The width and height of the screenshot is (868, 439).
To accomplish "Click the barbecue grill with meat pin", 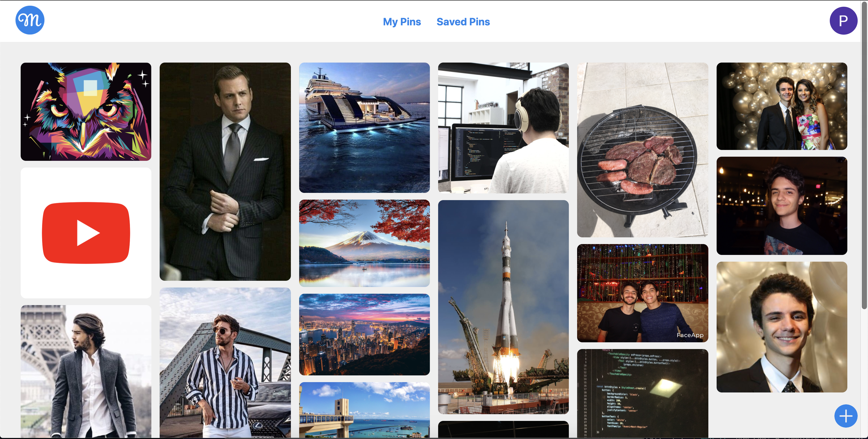I will (x=642, y=150).
